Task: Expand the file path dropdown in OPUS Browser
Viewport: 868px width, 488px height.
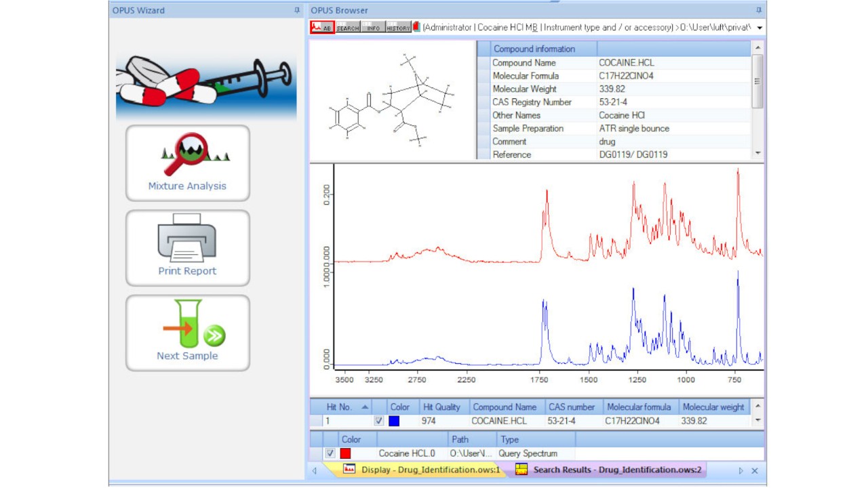Action: coord(759,28)
